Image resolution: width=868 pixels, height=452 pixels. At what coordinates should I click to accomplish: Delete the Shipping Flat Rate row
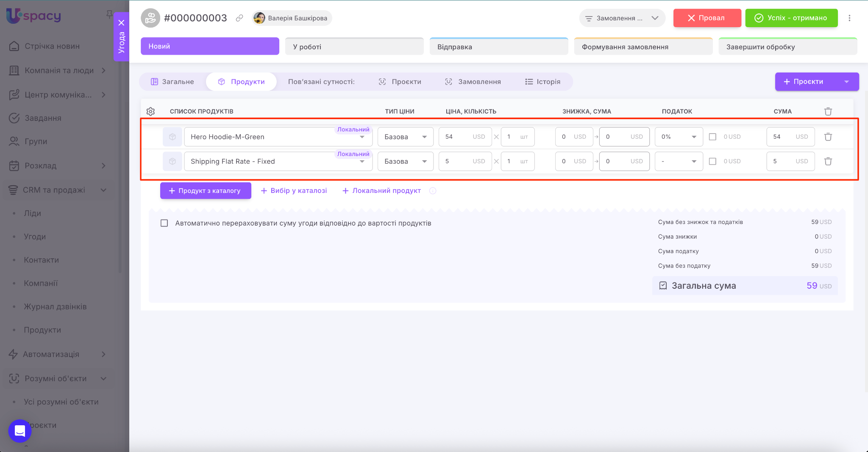pyautogui.click(x=828, y=162)
